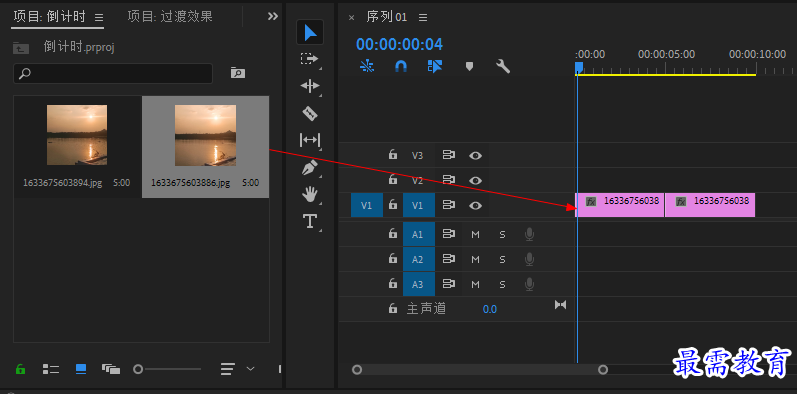Select the Razor tool
Screen dimensions: 797x394
[310, 113]
